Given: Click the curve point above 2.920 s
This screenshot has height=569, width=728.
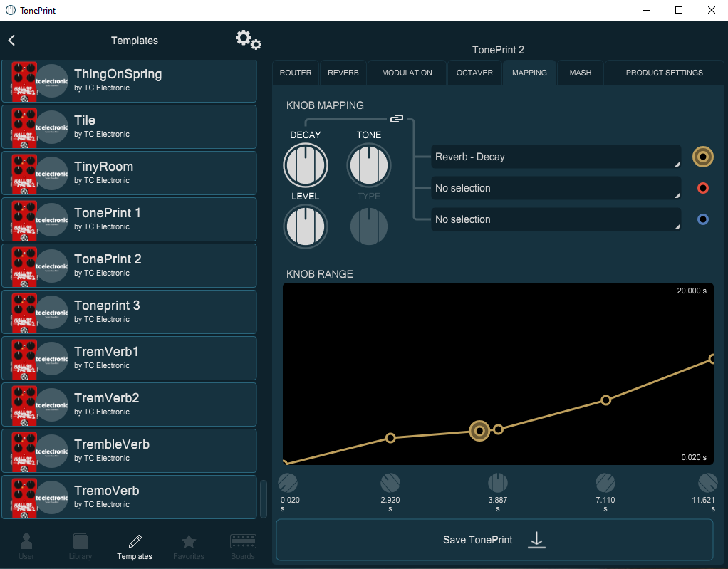Looking at the screenshot, I should point(390,438).
